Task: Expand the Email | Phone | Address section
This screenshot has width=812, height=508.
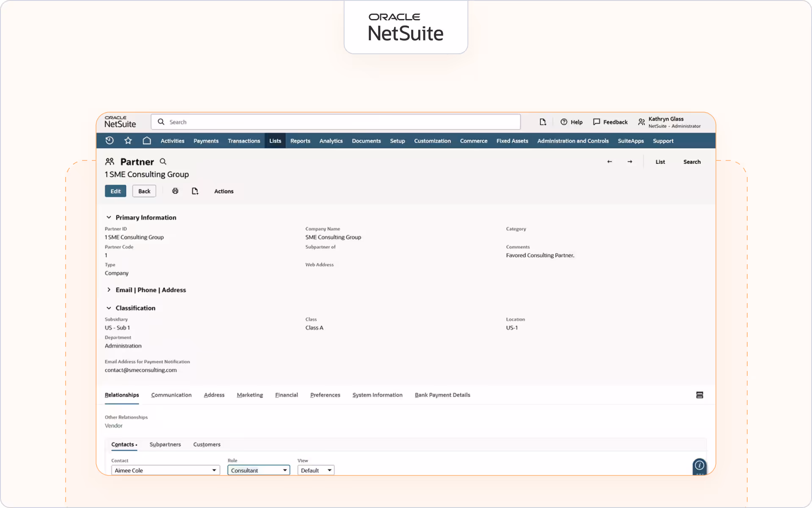Action: click(109, 290)
